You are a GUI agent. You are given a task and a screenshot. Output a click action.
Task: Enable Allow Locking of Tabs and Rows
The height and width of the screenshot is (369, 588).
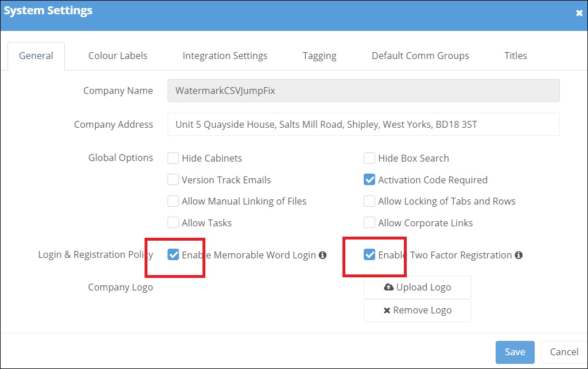click(x=369, y=201)
